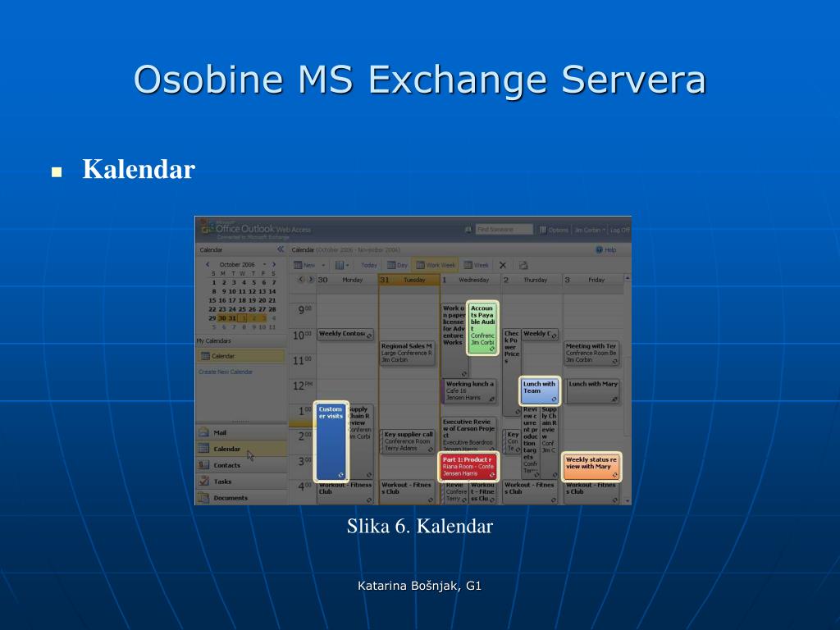Open Weekly status review with Mary
Screen dimensions: 840x630
point(591,466)
